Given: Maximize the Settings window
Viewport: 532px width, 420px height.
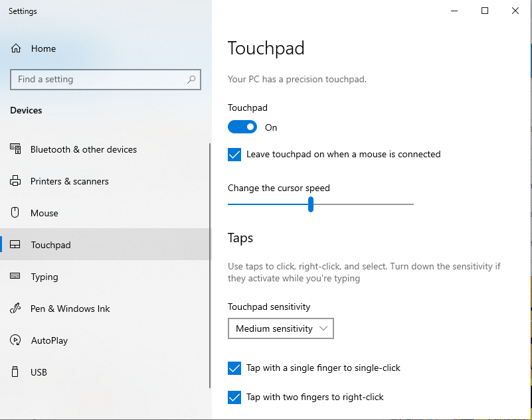Looking at the screenshot, I should pos(485,11).
